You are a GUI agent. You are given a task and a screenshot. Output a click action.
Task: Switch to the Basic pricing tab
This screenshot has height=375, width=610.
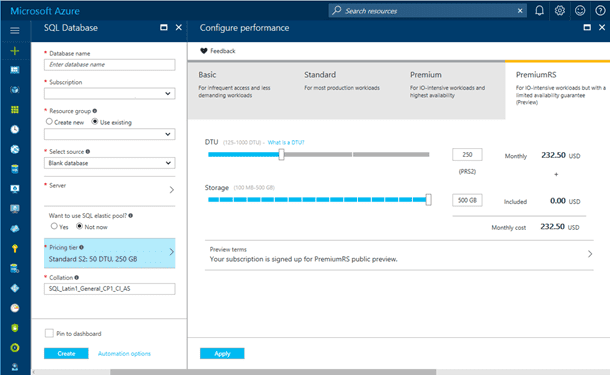click(x=240, y=90)
